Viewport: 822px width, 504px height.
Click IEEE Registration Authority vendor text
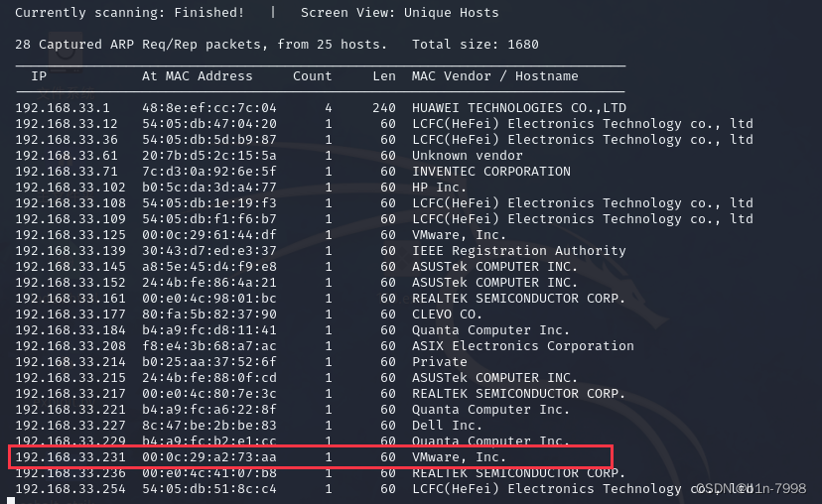pos(519,250)
